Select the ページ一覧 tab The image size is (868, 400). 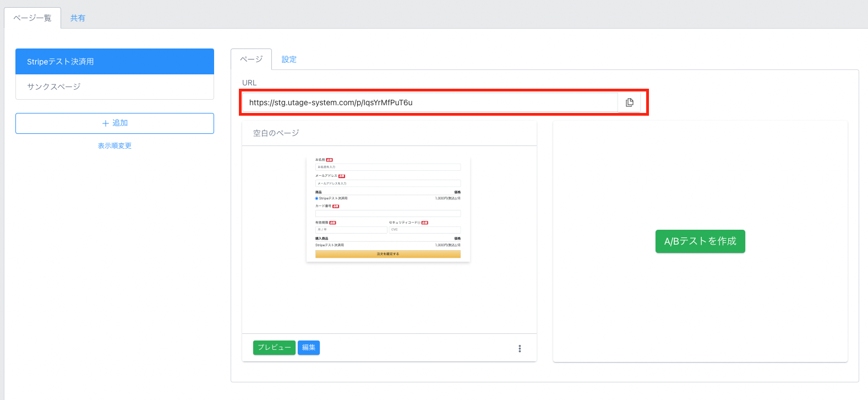point(32,18)
